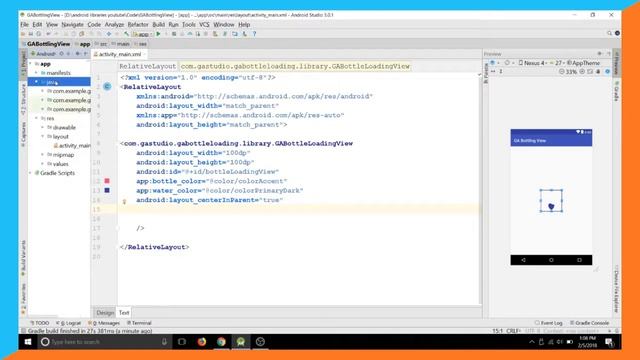Click the GABottlingView breadcrumb
The height and width of the screenshot is (360, 640).
(x=48, y=44)
